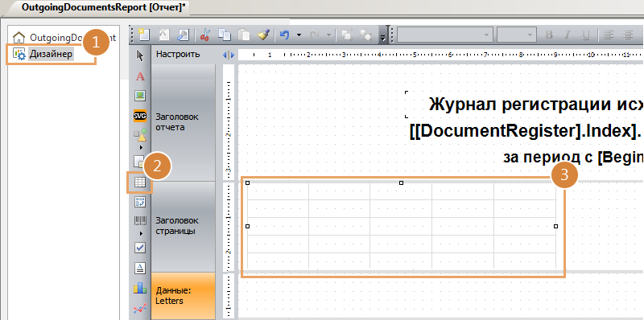Select the Данные: Letters band
The width and height of the screenshot is (644, 320).
(184, 296)
